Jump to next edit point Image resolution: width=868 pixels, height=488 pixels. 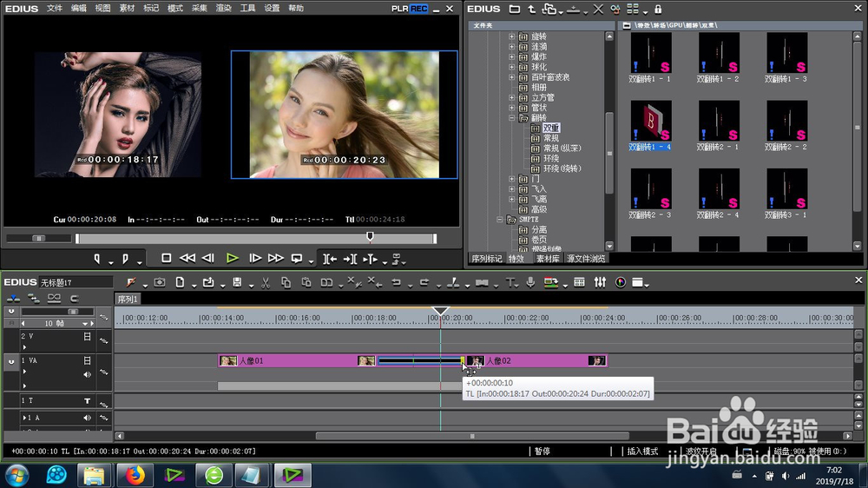point(350,259)
